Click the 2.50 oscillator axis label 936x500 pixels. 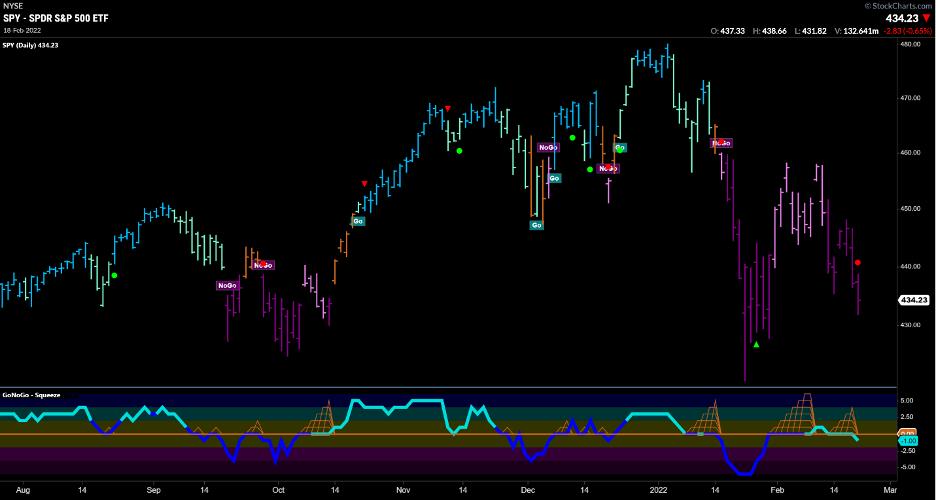(x=909, y=417)
